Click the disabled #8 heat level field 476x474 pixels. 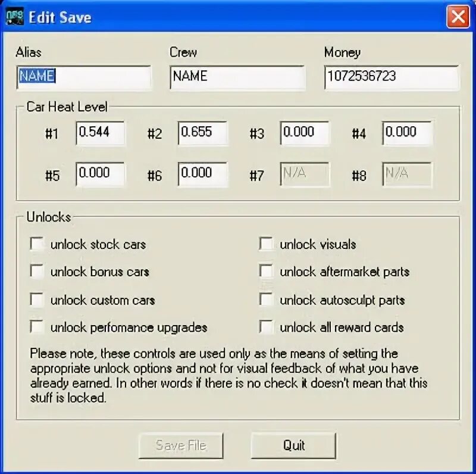[407, 174]
